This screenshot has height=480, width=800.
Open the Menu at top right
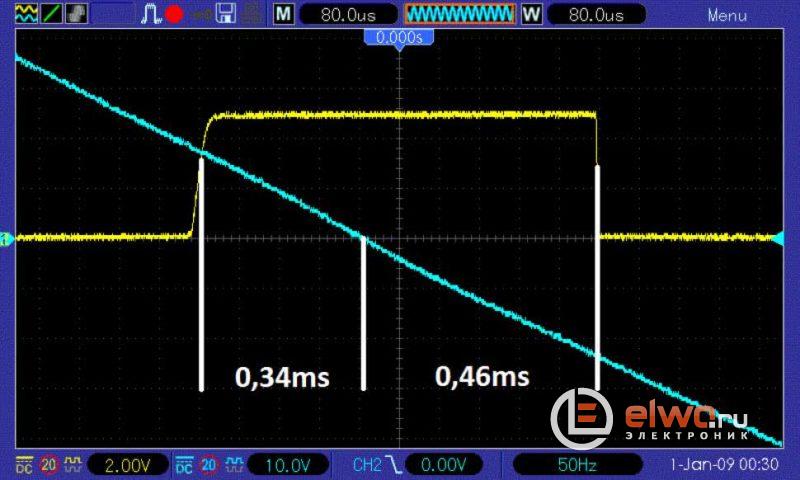click(727, 15)
